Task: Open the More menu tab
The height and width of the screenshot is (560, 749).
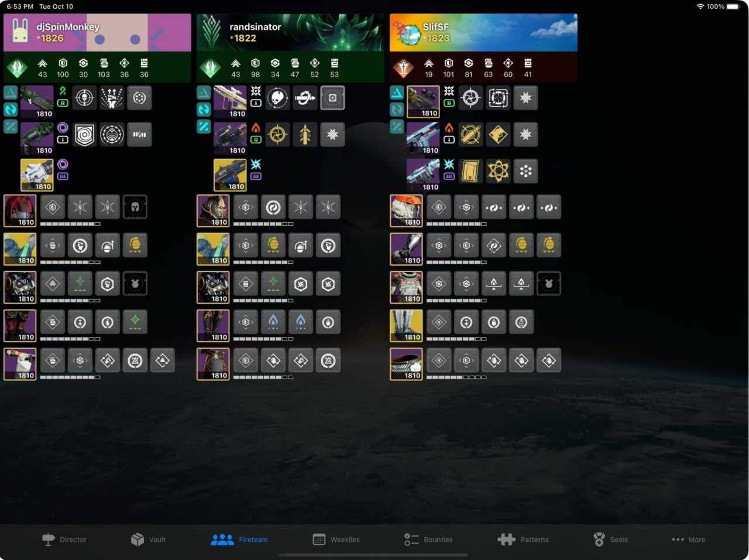Action: coord(689,540)
